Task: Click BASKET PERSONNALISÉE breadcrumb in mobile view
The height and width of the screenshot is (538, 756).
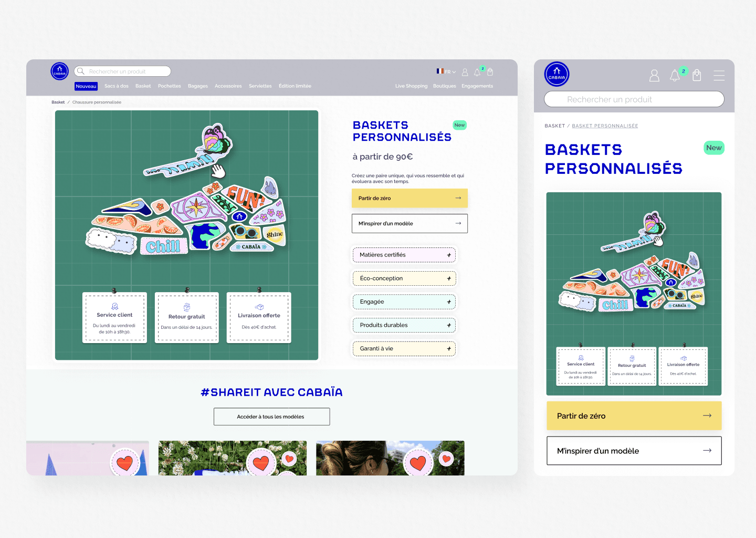Action: point(605,126)
